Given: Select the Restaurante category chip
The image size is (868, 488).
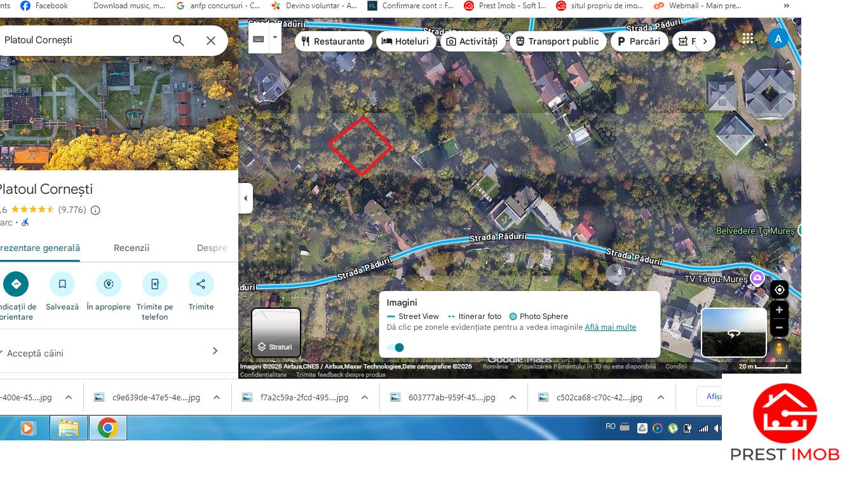Looking at the screenshot, I should (334, 41).
